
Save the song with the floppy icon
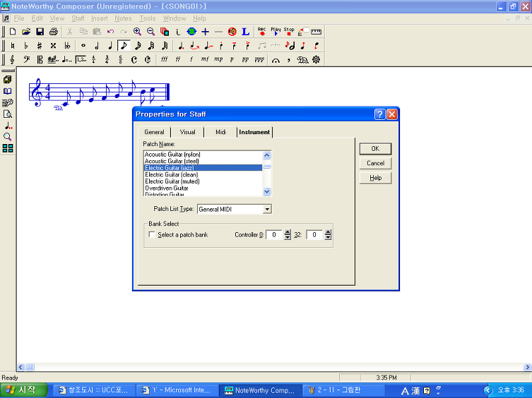(40, 32)
